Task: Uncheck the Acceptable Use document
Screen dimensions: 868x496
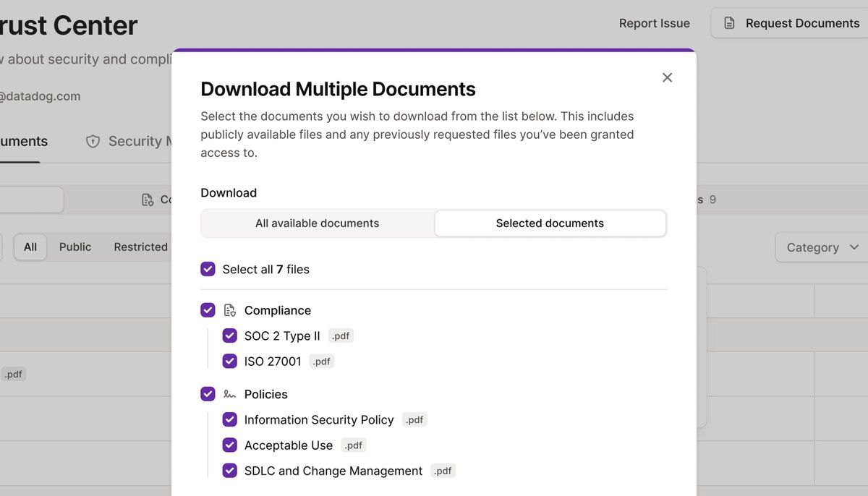Action: click(x=229, y=445)
